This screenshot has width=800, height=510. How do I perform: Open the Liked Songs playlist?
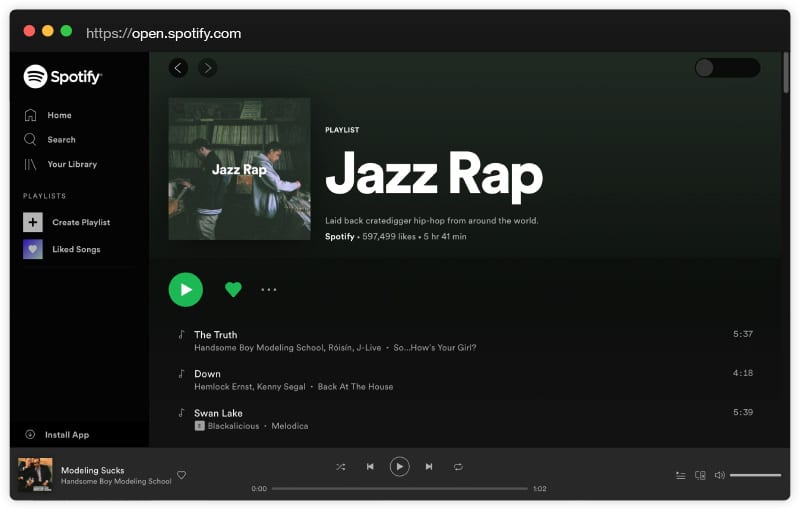[75, 249]
